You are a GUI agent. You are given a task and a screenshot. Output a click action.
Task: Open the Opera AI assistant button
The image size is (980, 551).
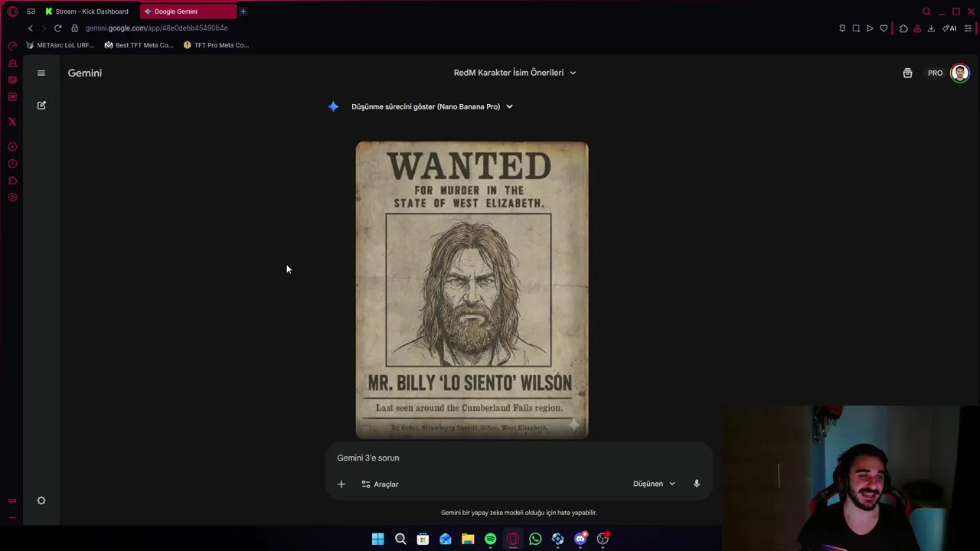click(x=949, y=28)
